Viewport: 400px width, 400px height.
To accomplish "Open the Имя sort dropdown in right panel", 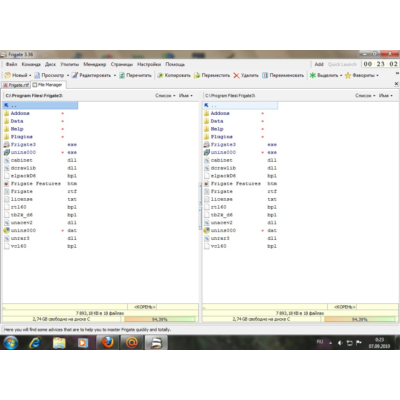I will (x=386, y=96).
